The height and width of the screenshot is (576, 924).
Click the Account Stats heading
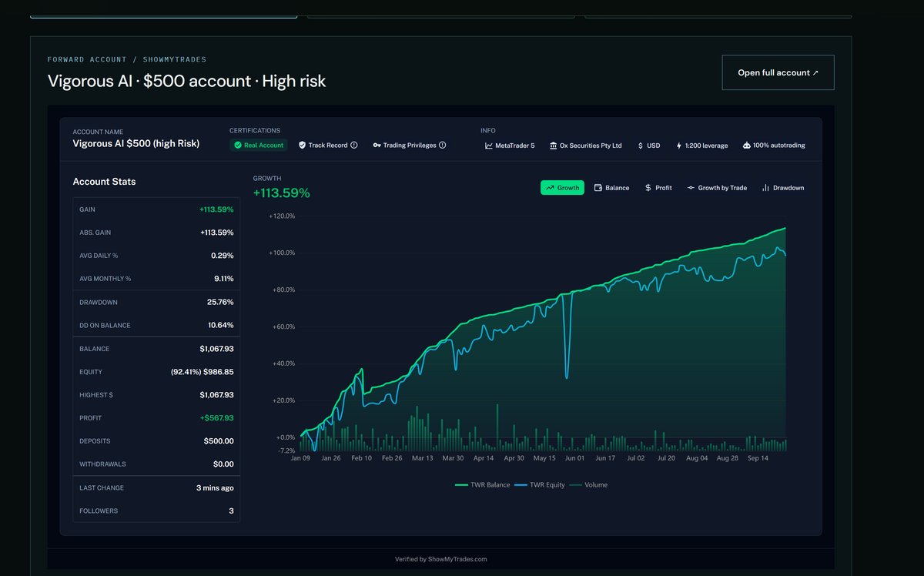pos(104,182)
